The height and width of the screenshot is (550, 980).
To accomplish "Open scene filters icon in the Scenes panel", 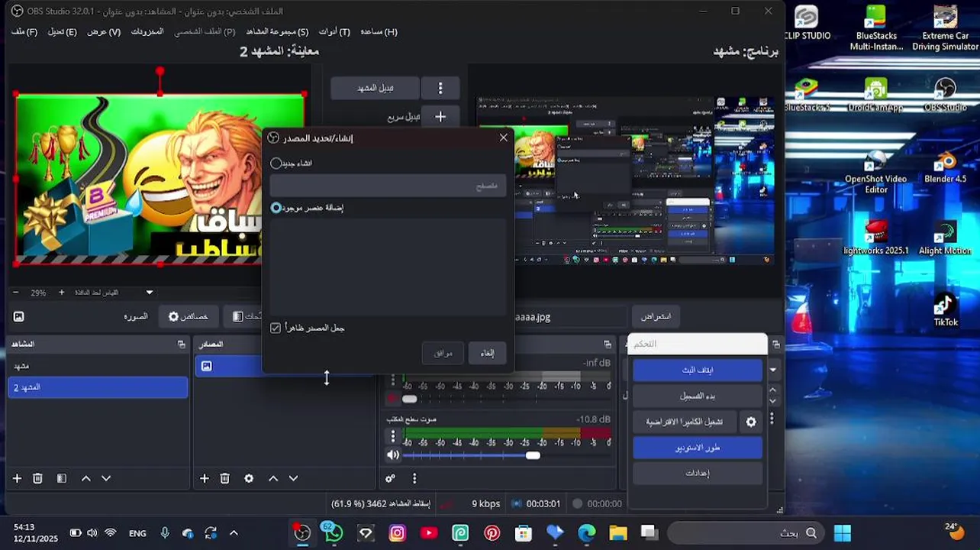I will [62, 478].
